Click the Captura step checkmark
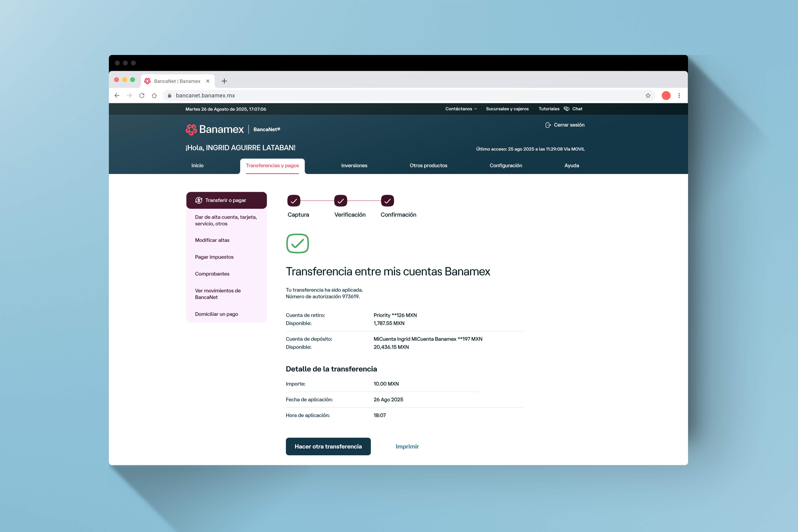This screenshot has width=798, height=532. pos(293,201)
